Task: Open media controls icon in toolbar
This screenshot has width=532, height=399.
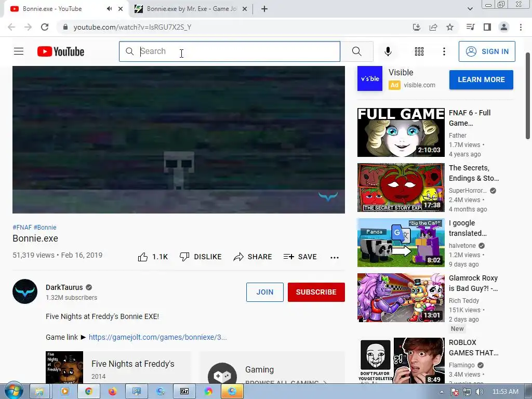Action: tap(471, 27)
